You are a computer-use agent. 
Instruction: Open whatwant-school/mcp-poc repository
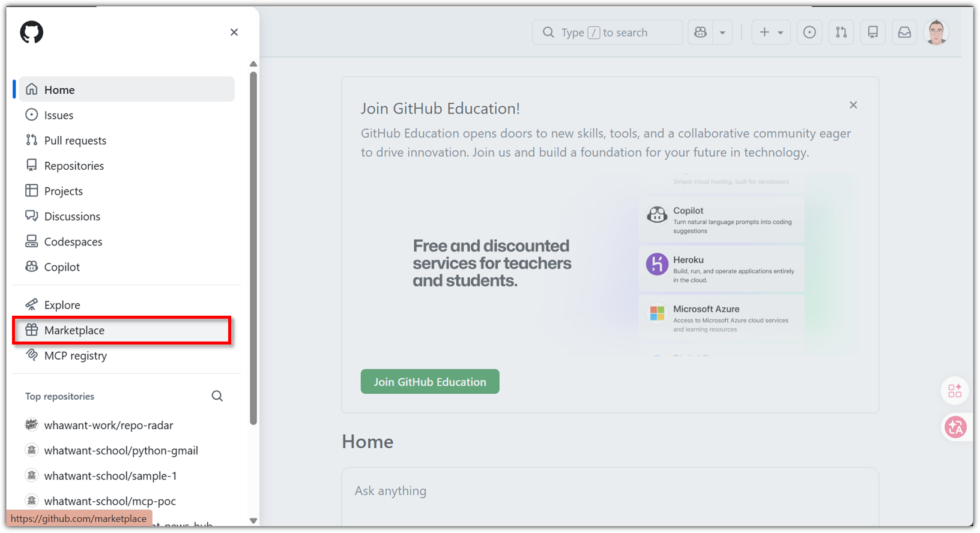tap(110, 501)
